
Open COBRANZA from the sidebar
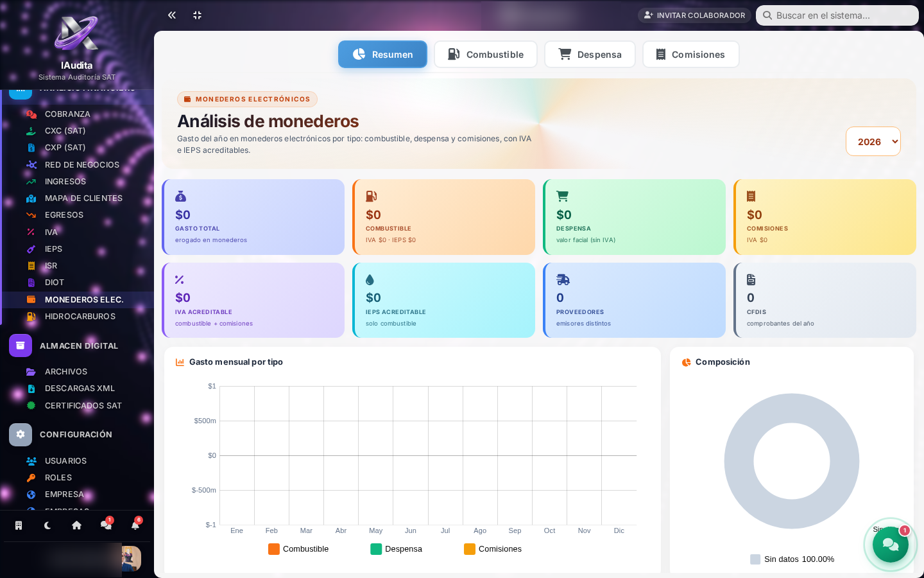77,114
